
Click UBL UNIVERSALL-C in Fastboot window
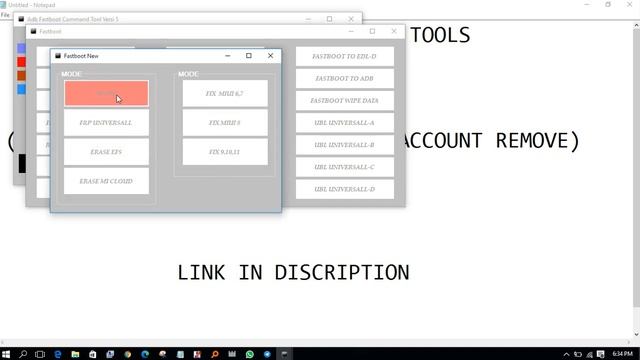pyautogui.click(x=345, y=167)
